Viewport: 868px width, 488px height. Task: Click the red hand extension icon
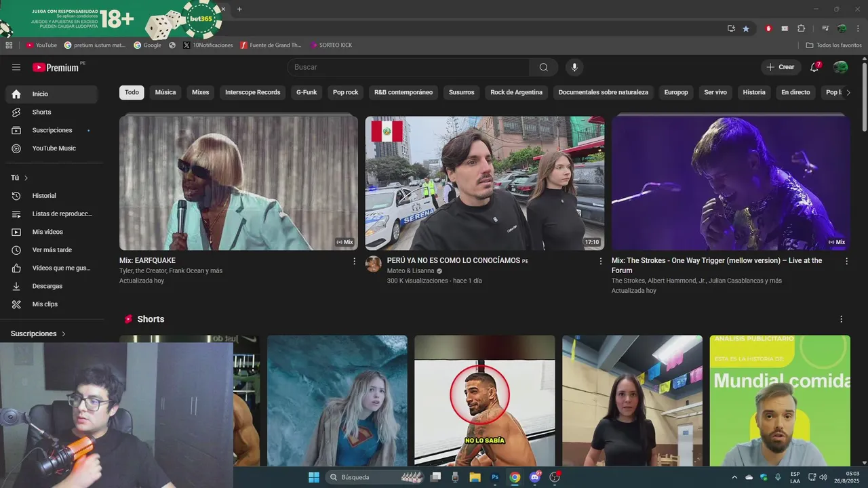(768, 28)
